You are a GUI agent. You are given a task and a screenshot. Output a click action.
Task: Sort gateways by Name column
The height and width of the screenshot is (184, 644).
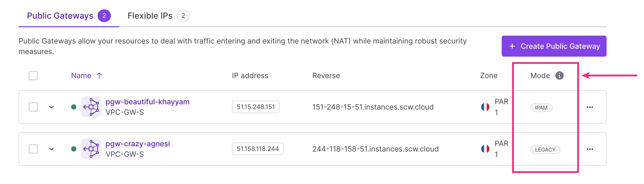81,75
